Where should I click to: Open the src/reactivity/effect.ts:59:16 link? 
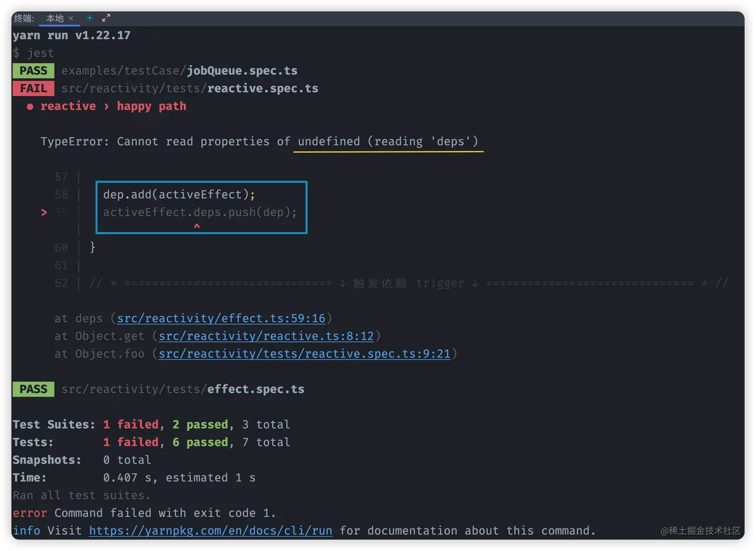(x=221, y=318)
